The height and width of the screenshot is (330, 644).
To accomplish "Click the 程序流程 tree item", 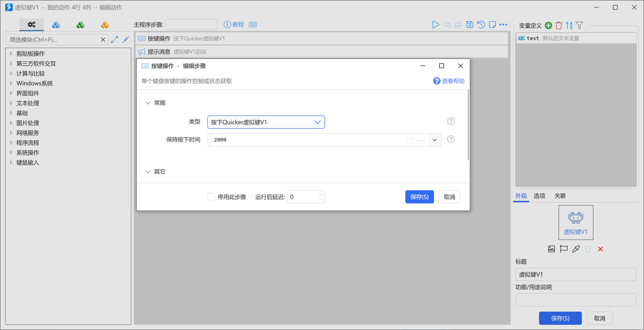I will 28,143.
